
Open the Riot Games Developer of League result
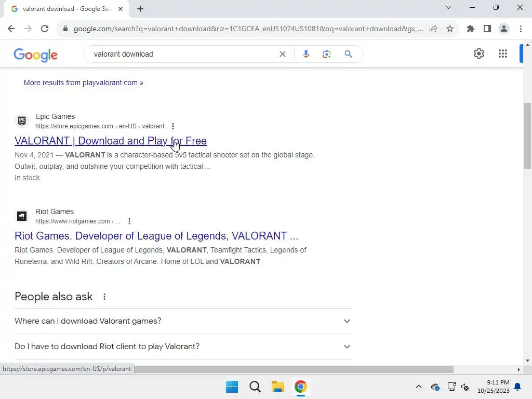click(x=156, y=236)
